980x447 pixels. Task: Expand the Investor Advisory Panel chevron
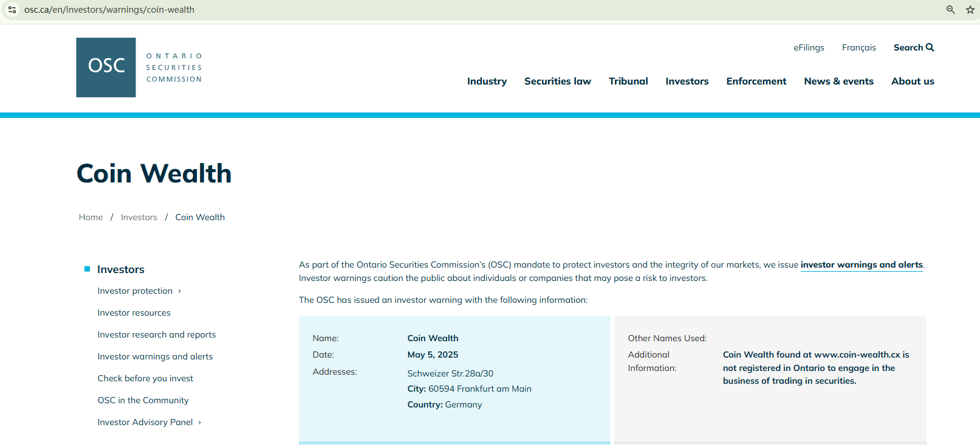coord(200,423)
